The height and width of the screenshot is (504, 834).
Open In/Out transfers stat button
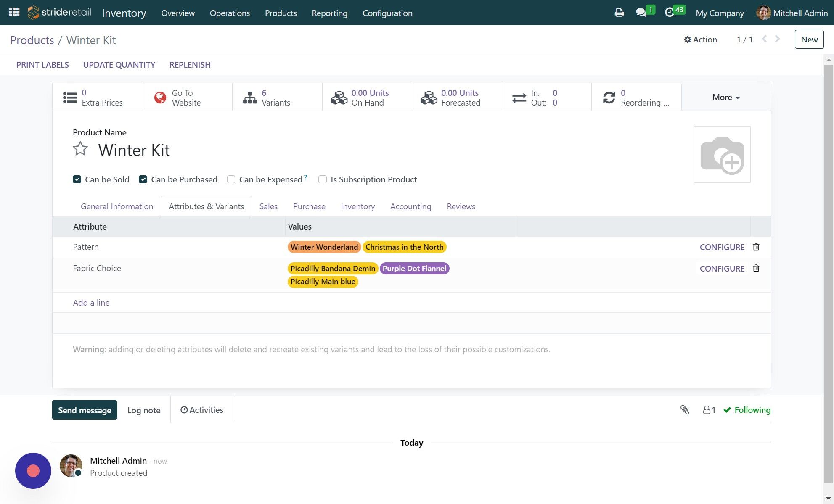click(547, 98)
